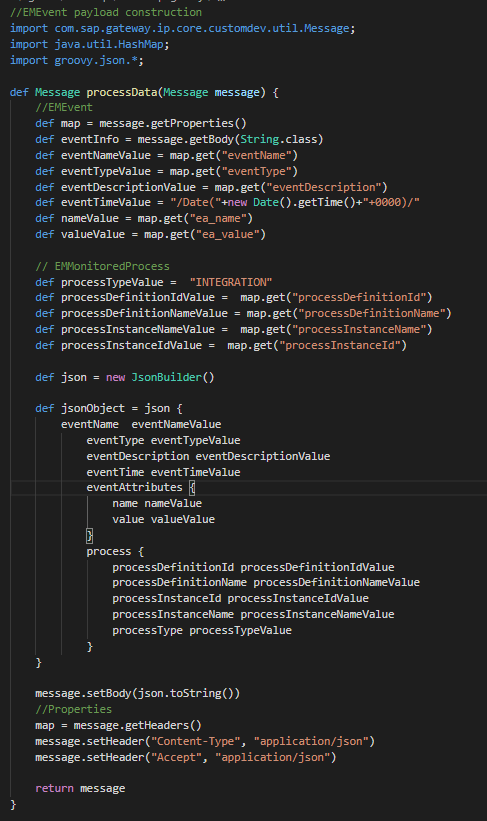Click the processData function name
The width and height of the screenshot is (487, 821).
121,92
